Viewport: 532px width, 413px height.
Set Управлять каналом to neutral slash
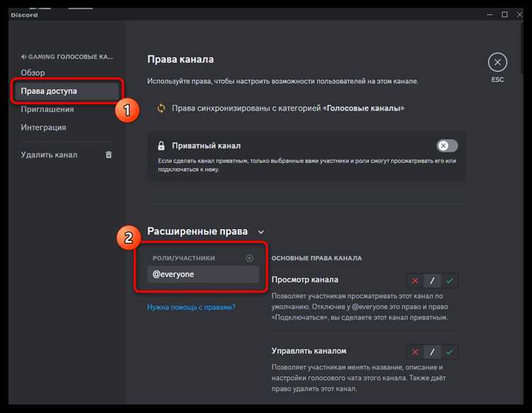(x=432, y=352)
